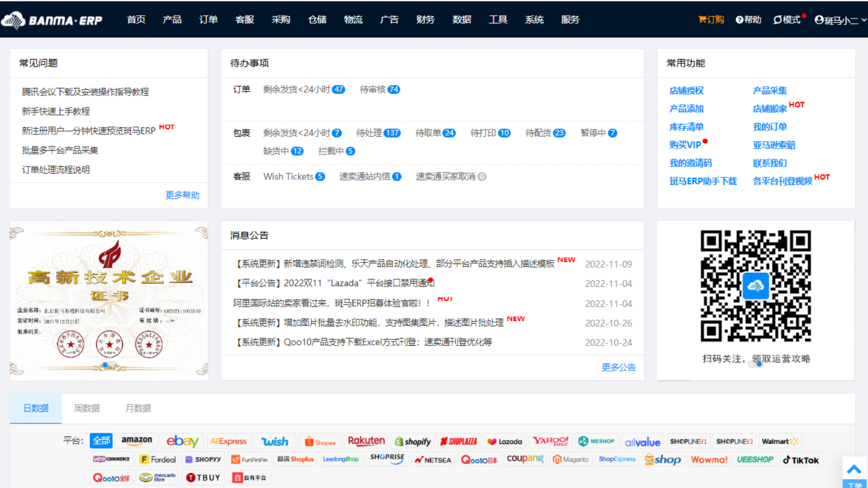Open 库存清单 shortcut
The image size is (868, 488).
[x=686, y=127]
